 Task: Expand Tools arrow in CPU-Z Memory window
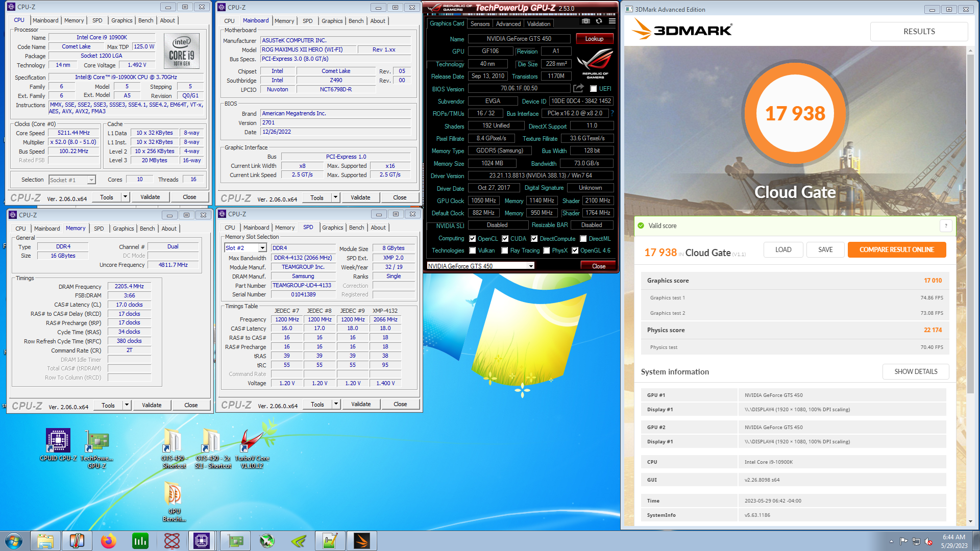pos(127,405)
